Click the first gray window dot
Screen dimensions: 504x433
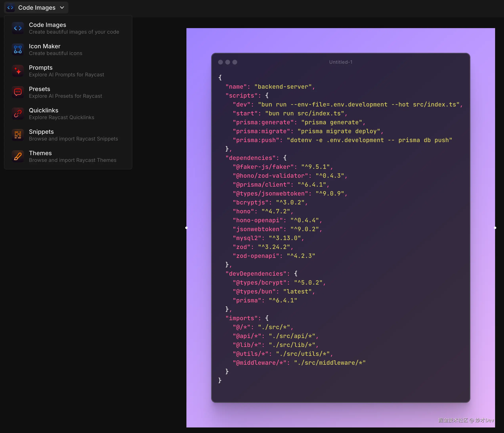click(x=220, y=62)
